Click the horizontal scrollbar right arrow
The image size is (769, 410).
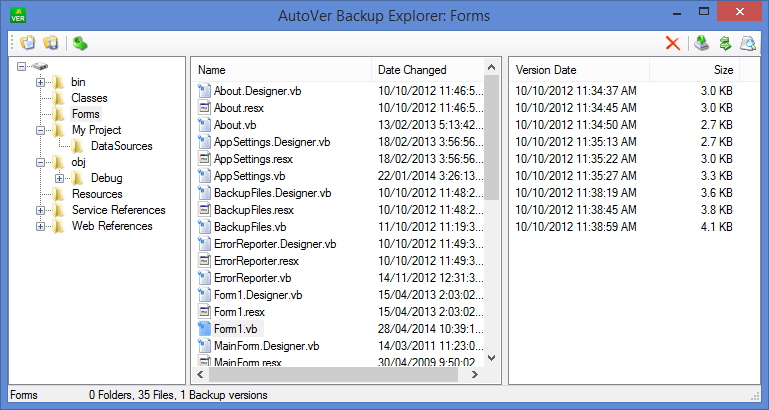474,375
